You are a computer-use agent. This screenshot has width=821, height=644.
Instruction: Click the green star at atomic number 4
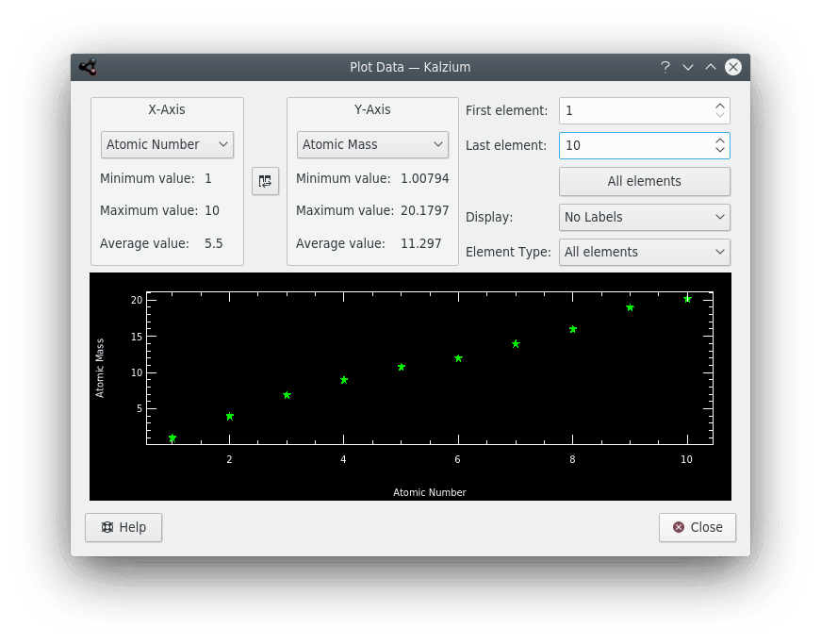(x=344, y=380)
